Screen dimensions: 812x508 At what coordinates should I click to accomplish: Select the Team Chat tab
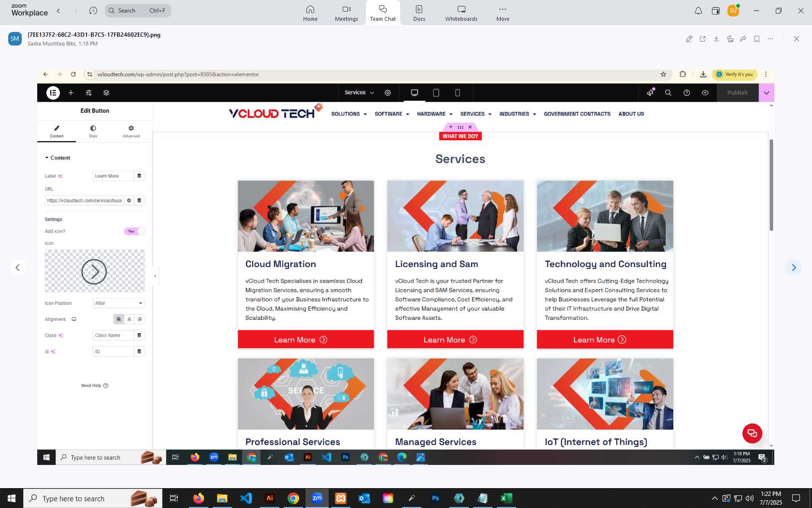point(383,13)
